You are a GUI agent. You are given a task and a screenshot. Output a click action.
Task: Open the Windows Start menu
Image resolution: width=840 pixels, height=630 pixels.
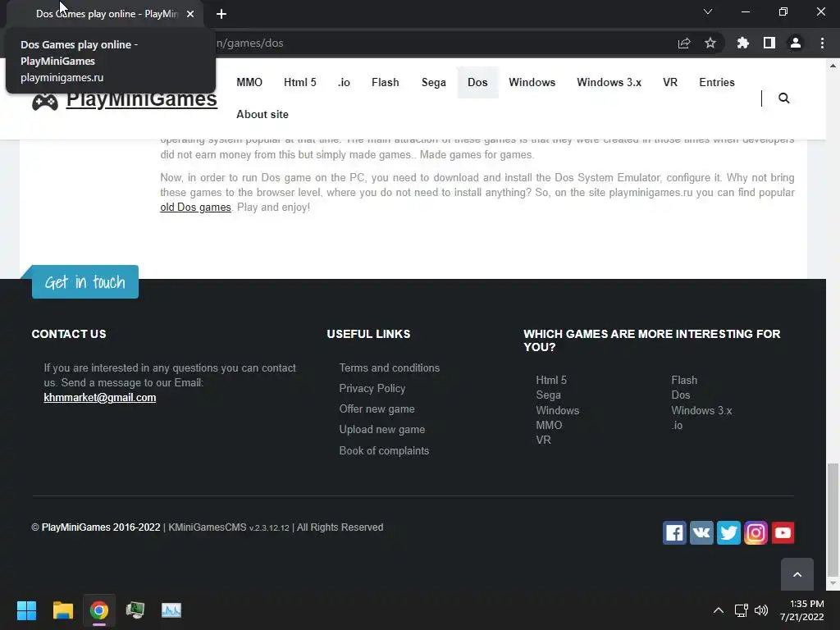(x=26, y=610)
